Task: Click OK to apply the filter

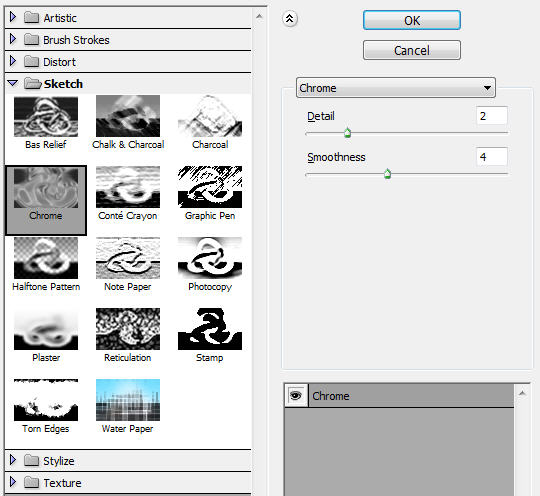Action: [x=412, y=20]
